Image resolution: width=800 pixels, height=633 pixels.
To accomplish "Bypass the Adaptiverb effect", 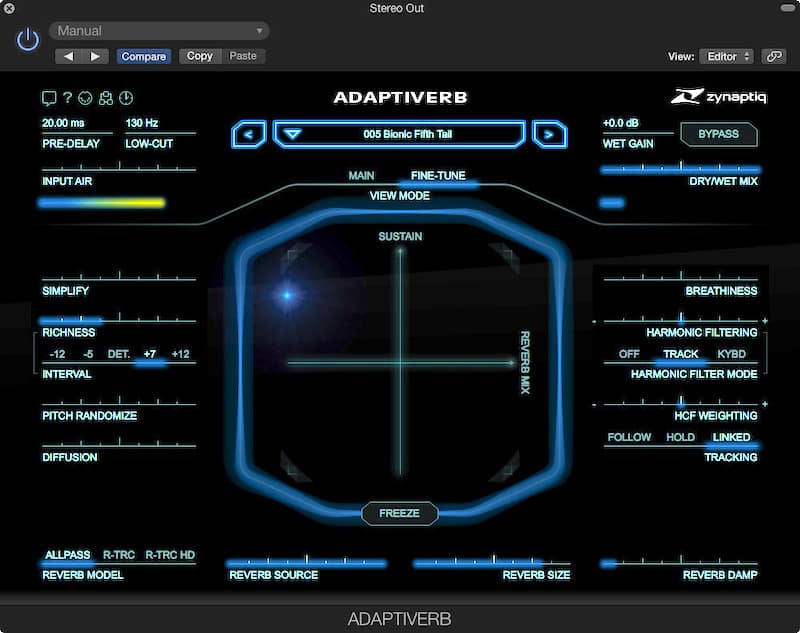I will click(x=718, y=134).
